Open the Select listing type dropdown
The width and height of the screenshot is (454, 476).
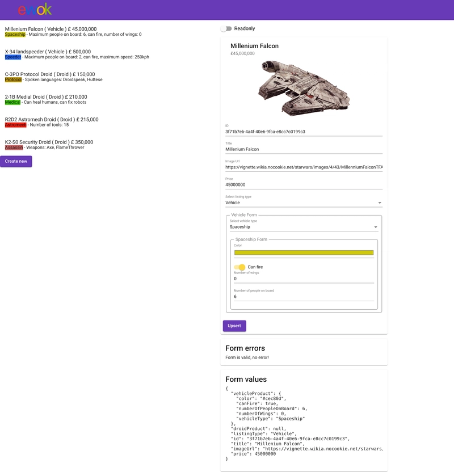coord(304,203)
